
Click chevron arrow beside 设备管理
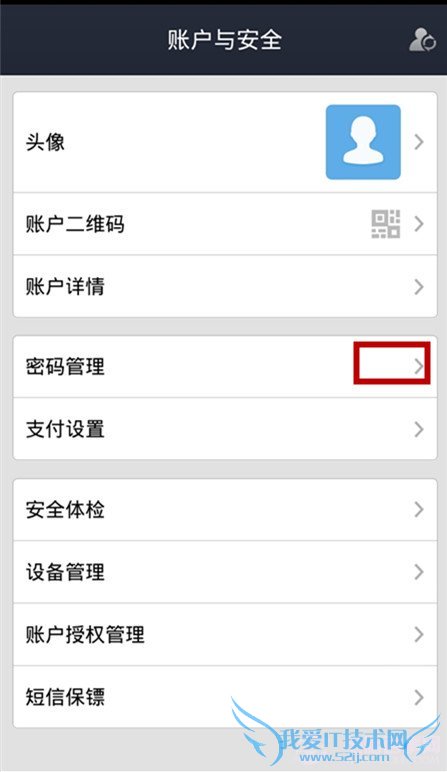pos(419,572)
